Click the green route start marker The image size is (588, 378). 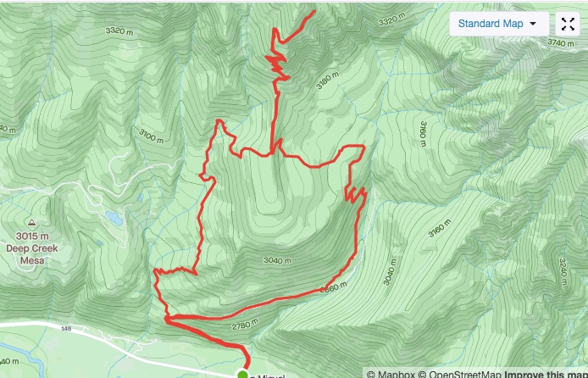(x=242, y=375)
